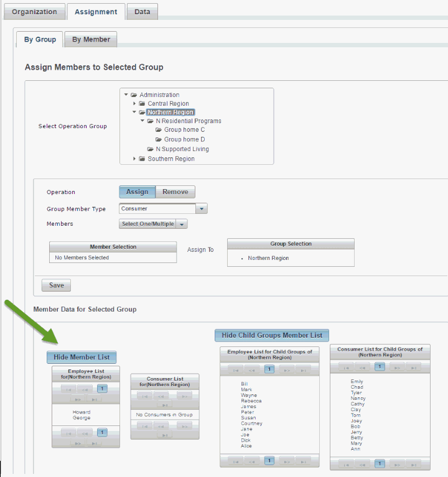Click the N Supported Living folder icon

pyautogui.click(x=151, y=149)
